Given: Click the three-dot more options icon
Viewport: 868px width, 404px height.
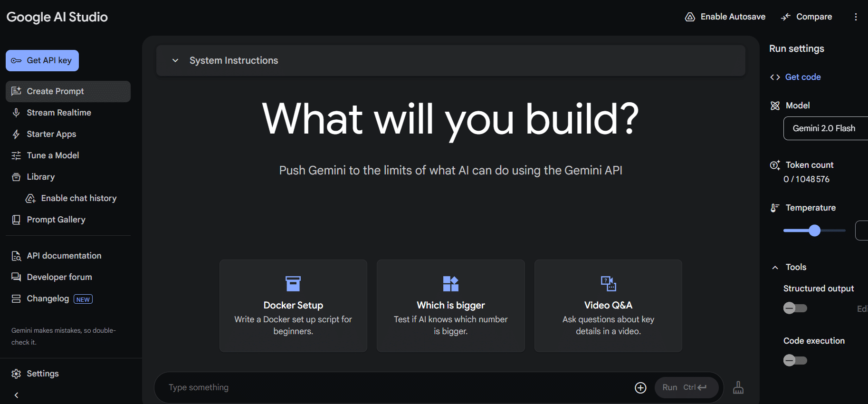Looking at the screenshot, I should point(856,17).
